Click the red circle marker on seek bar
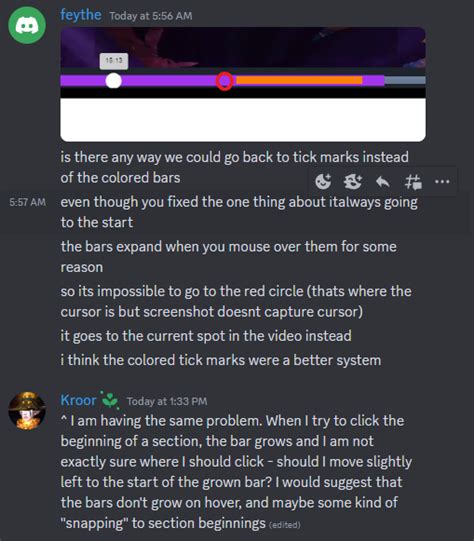The image size is (474, 541). (225, 81)
